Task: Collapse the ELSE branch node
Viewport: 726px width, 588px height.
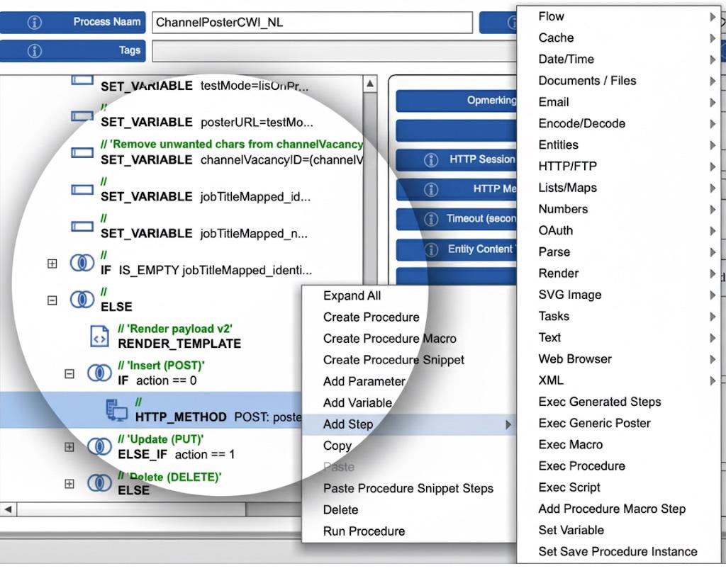Action: [52, 300]
